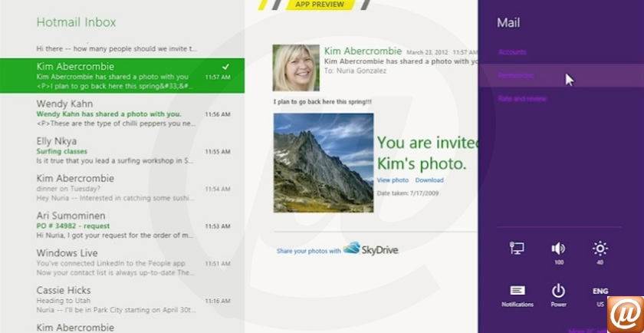Screen dimensions: 644x333
Task: Click 'I plan to go back here this spring!!!' text
Action: [323, 102]
